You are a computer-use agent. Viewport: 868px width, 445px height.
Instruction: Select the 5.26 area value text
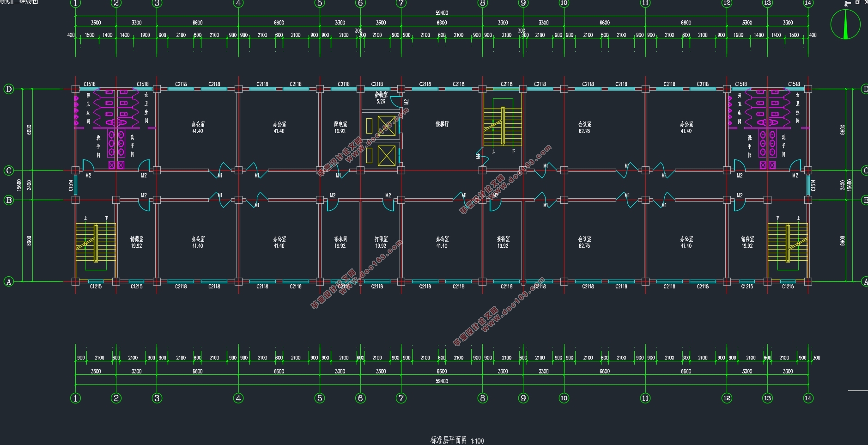tap(381, 102)
